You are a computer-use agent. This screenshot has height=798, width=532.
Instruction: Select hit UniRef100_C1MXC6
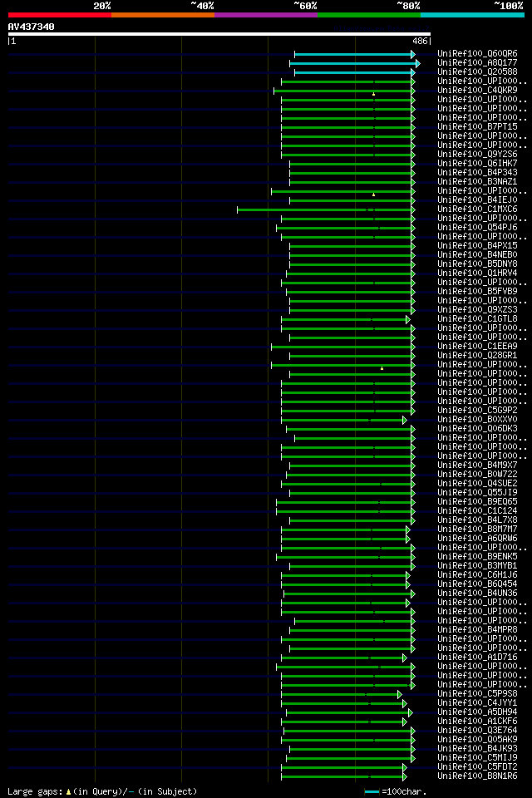[477, 209]
